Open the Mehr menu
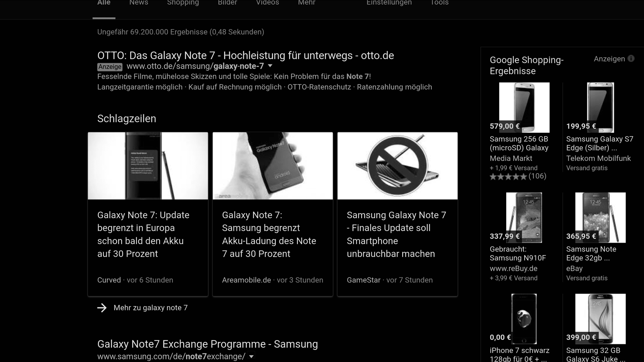644x362 pixels. (x=307, y=3)
